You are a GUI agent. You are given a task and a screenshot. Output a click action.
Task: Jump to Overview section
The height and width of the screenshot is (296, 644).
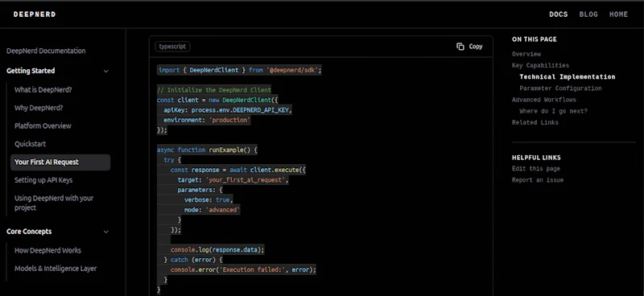click(x=526, y=54)
